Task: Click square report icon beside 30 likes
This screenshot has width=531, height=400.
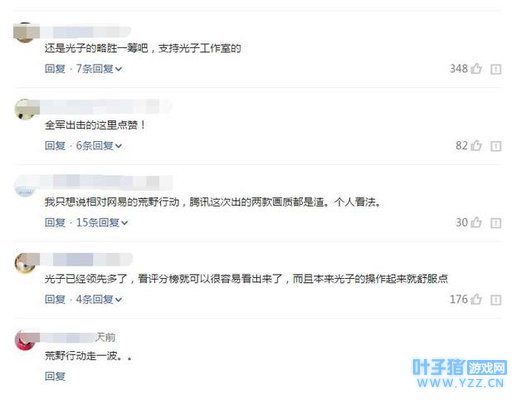Action: click(x=496, y=223)
